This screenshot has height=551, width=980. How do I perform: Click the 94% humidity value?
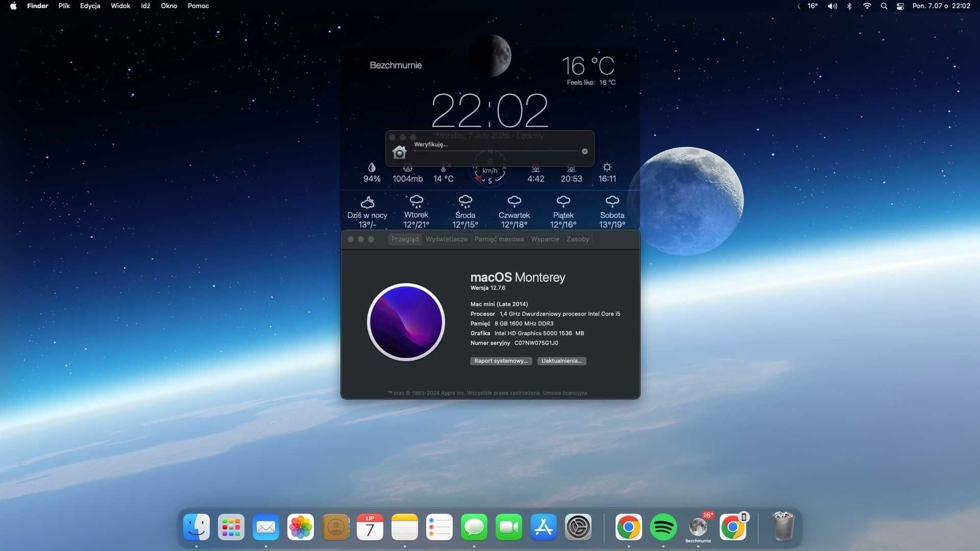tap(372, 179)
